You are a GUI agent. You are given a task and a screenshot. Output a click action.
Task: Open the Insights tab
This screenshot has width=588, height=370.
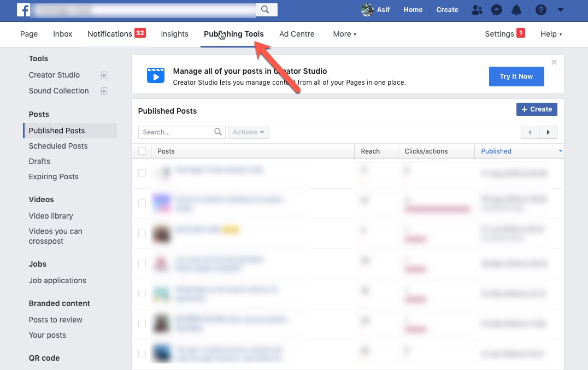174,34
